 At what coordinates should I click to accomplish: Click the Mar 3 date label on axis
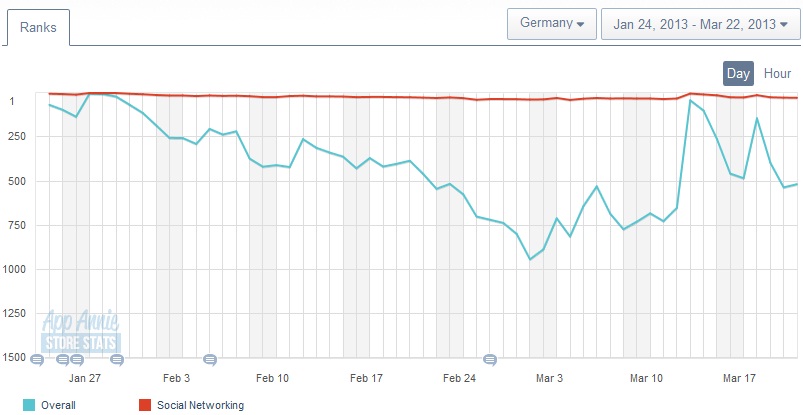coord(548,379)
